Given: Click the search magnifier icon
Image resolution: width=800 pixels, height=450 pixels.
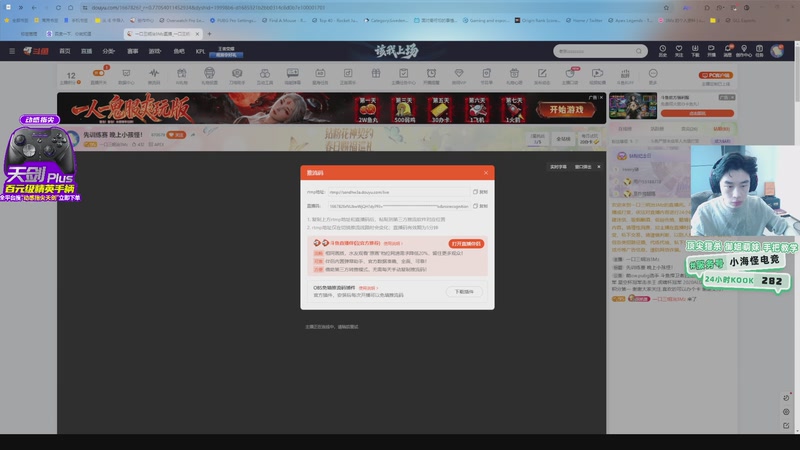Looking at the screenshot, I should [639, 51].
